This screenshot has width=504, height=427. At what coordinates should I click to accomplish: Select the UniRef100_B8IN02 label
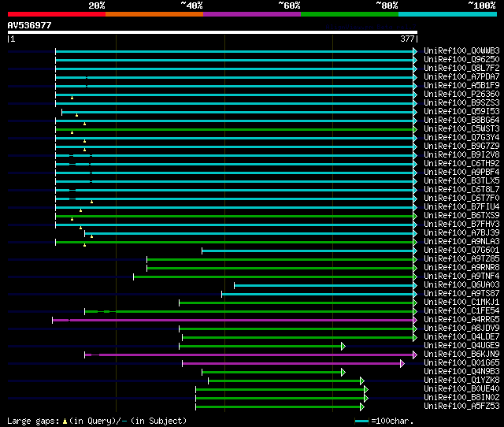coord(461,398)
